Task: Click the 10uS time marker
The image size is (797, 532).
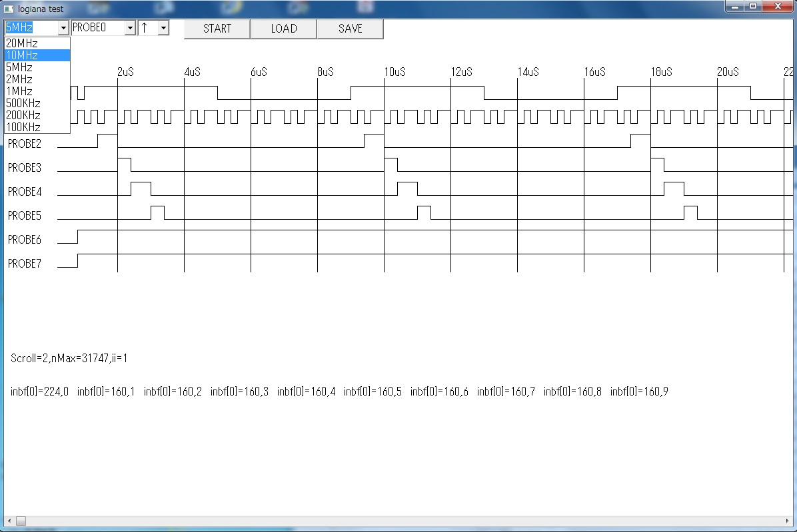Action: tap(395, 72)
